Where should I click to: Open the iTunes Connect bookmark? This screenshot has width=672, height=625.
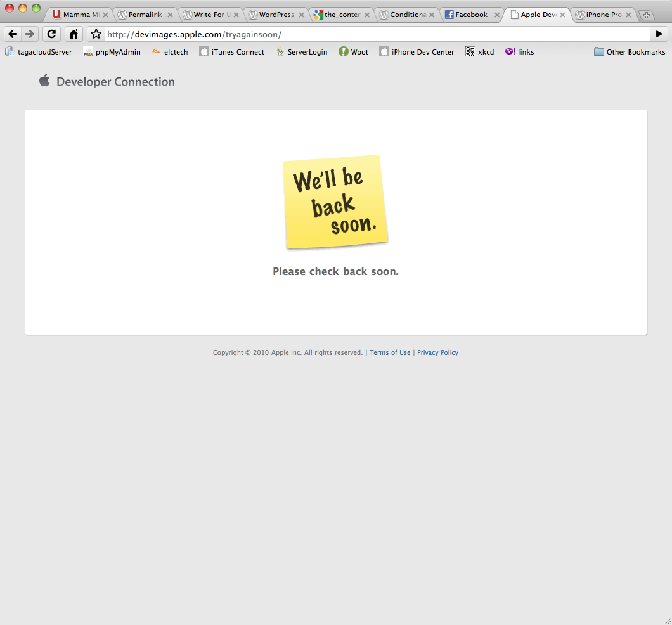tap(231, 52)
